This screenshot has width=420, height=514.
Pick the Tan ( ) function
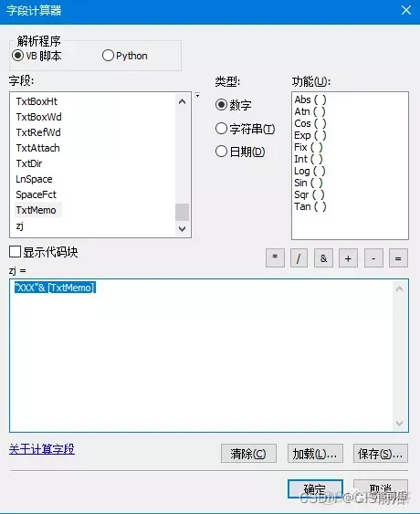(310, 206)
